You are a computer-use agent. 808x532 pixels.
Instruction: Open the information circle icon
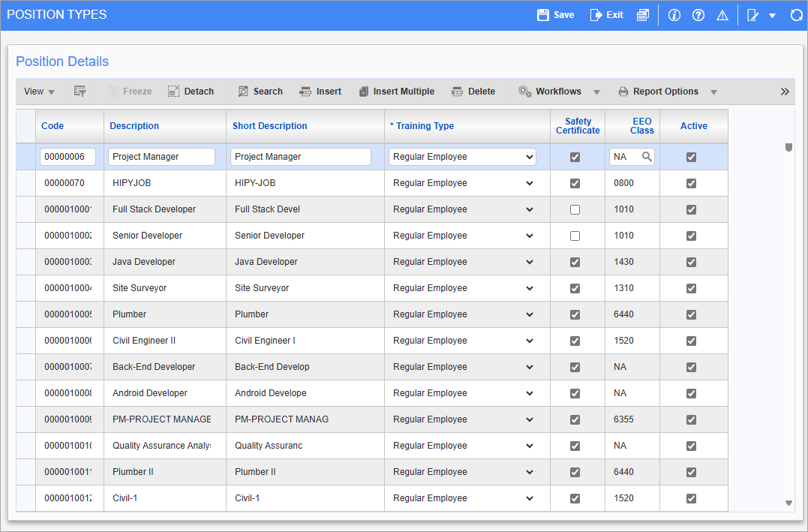674,15
